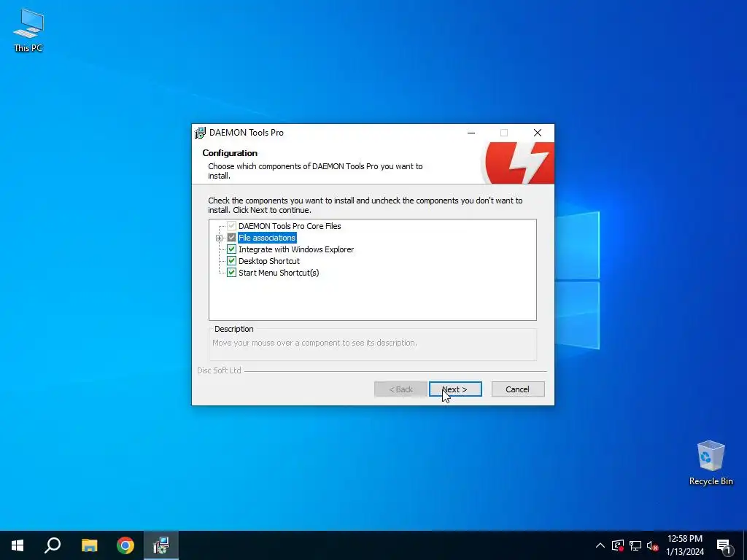
Task: Minimize the installer window
Action: click(x=471, y=133)
